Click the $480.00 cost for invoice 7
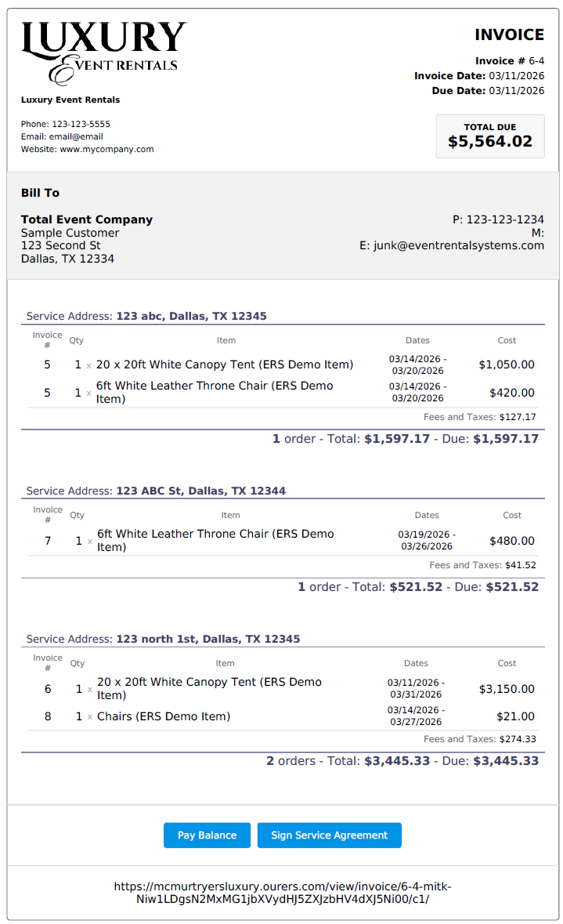This screenshot has width=563, height=924. [512, 541]
